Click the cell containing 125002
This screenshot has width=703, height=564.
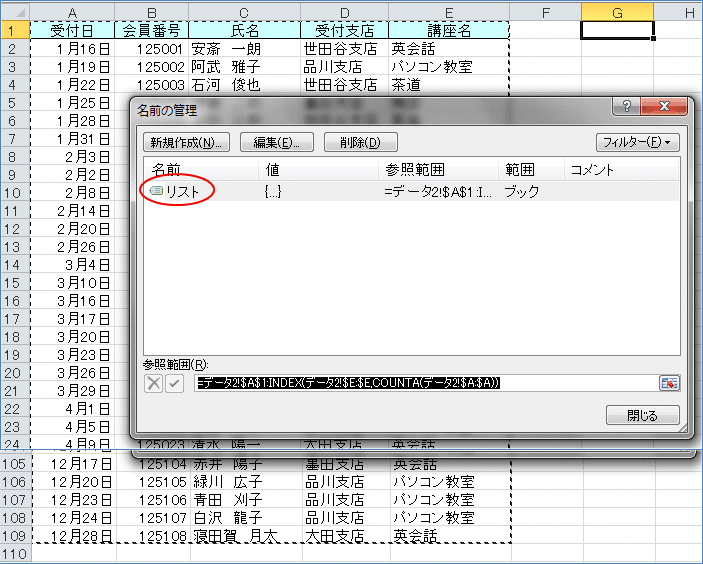pos(152,66)
